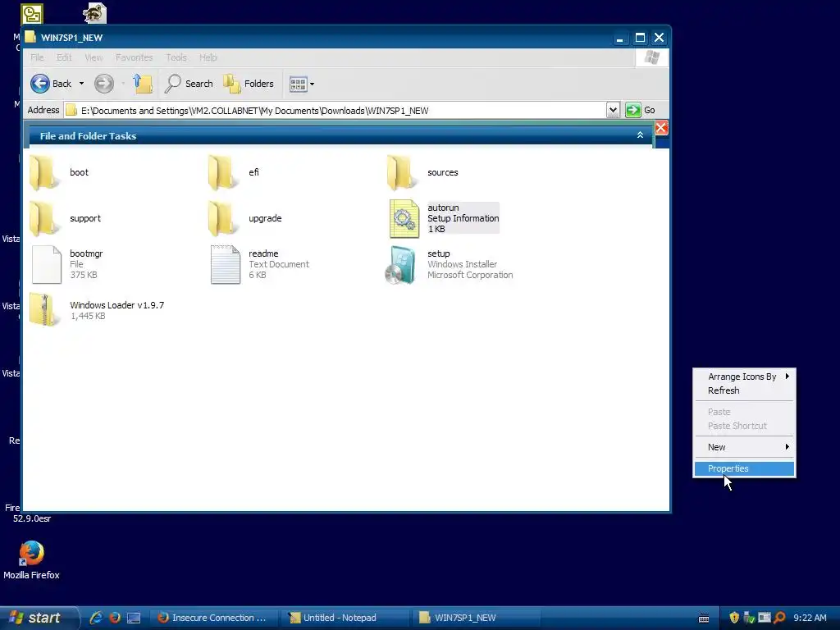Open the Favorites menu
This screenshot has height=630, width=840.
134,57
